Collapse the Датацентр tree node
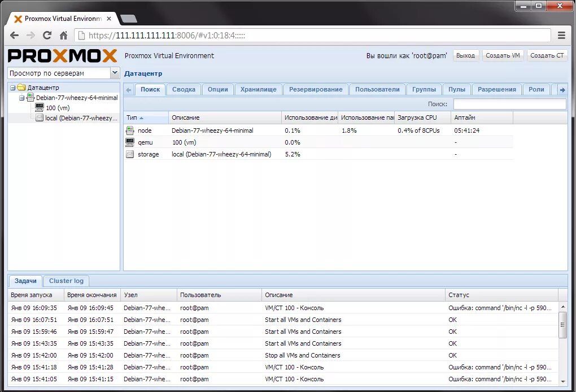 click(12, 88)
